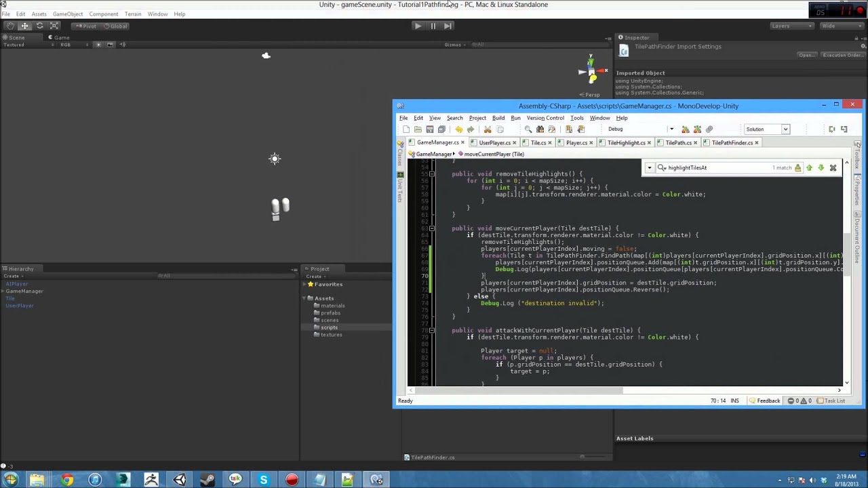Select Unity Scale tool
Screen dimensions: 868x488
click(x=54, y=26)
